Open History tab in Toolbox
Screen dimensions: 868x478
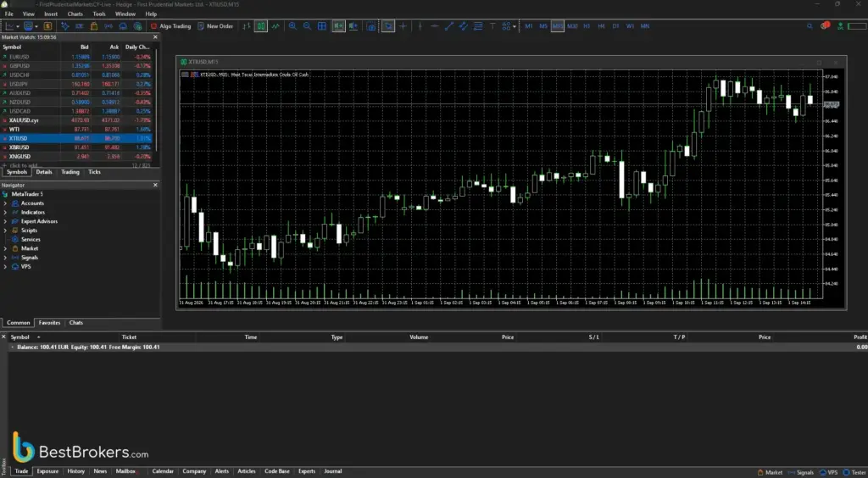click(75, 471)
